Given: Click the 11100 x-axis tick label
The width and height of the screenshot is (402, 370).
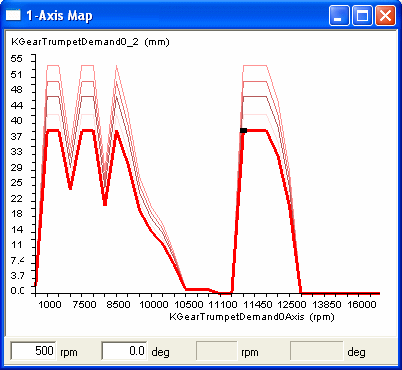Looking at the screenshot, I should click(x=223, y=304).
